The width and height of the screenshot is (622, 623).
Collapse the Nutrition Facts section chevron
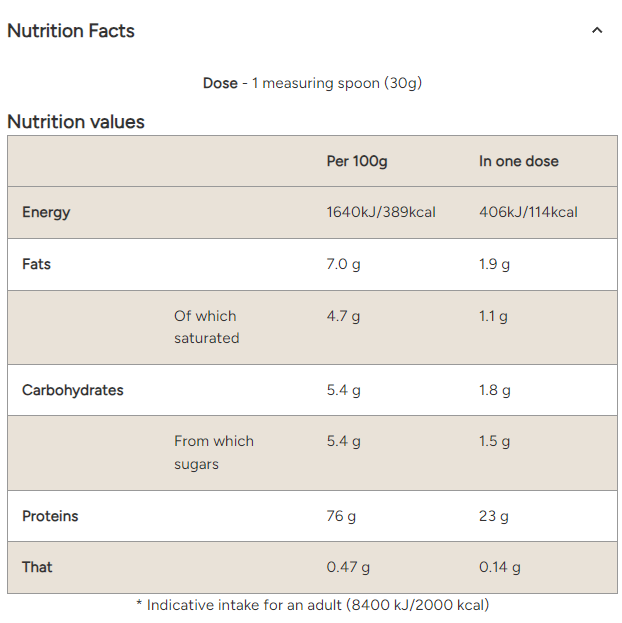pyautogui.click(x=597, y=31)
